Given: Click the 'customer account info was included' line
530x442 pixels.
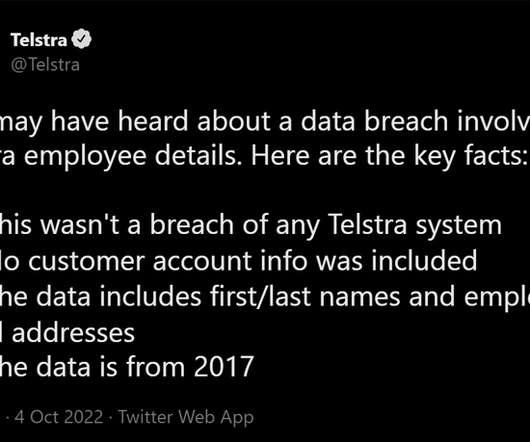Looking at the screenshot, I should coord(239,261).
